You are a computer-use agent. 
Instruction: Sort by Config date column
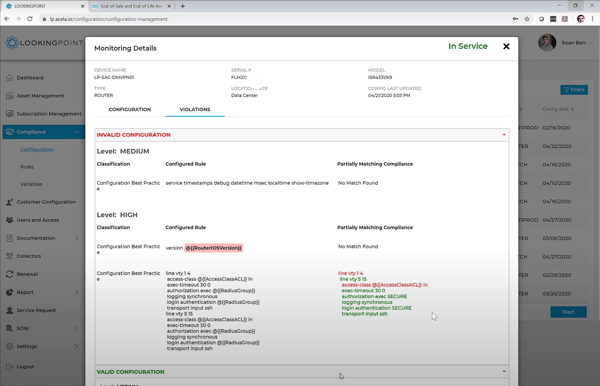(558, 109)
